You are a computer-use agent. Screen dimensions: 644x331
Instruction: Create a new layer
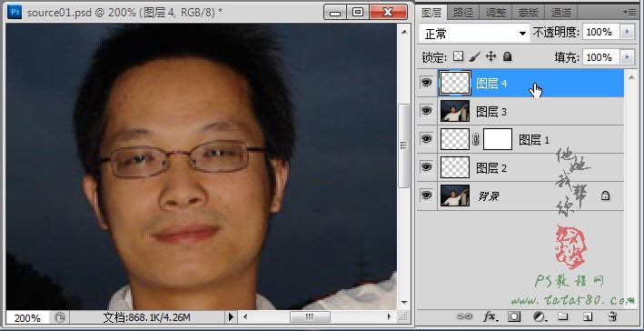(588, 316)
